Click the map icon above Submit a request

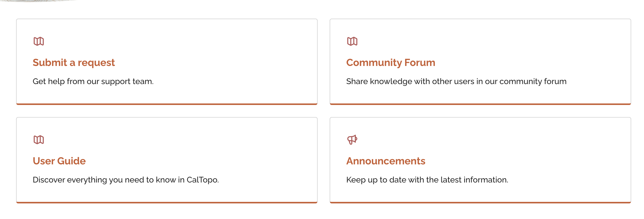click(x=39, y=41)
